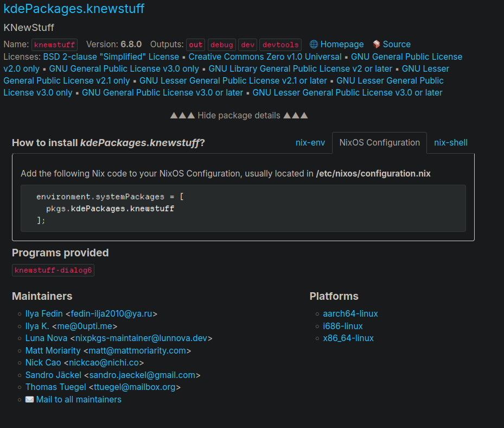Open GNU Library General Public License v2 or later
The height and width of the screenshot is (428, 504).
(300, 68)
